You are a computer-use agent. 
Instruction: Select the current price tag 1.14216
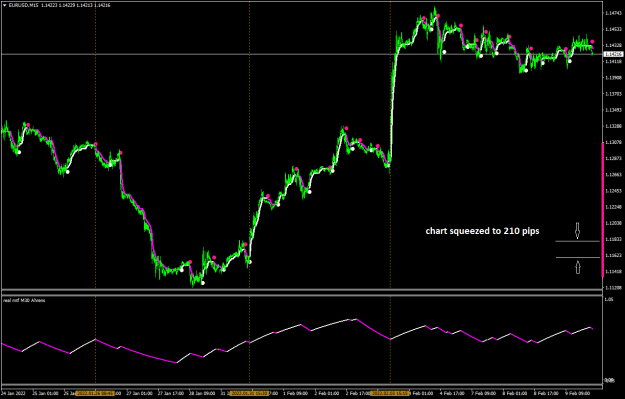click(x=613, y=54)
